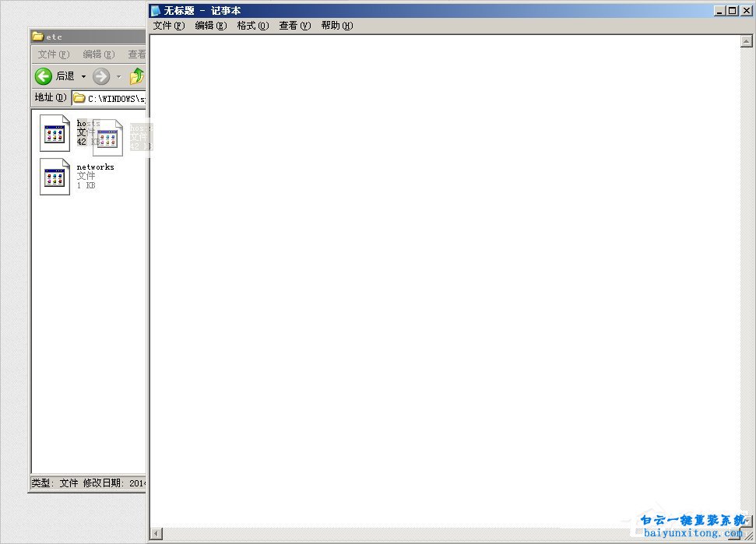Click the Forward navigation arrow in Explorer
The width and height of the screenshot is (756, 544).
(x=101, y=76)
